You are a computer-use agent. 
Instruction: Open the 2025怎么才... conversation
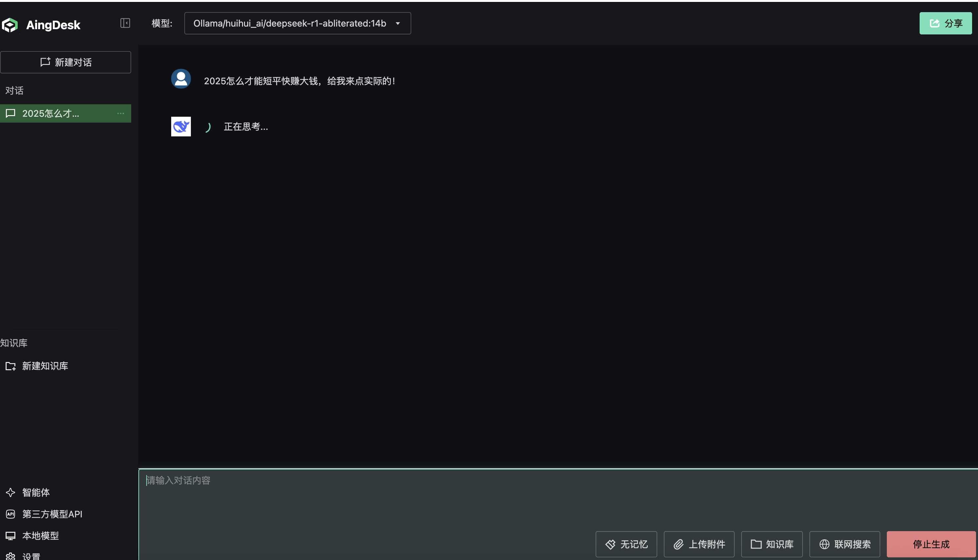[x=65, y=113]
